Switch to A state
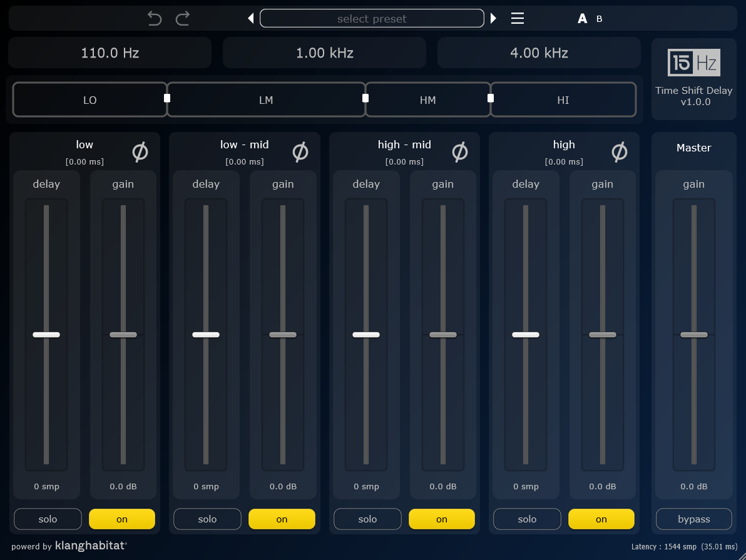 pyautogui.click(x=582, y=19)
